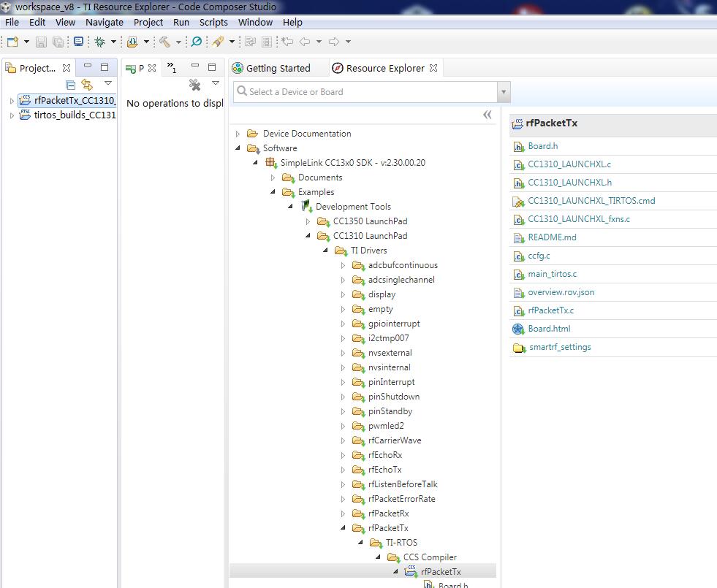Click the Remove All Operations icon
The image size is (717, 588).
[195, 85]
